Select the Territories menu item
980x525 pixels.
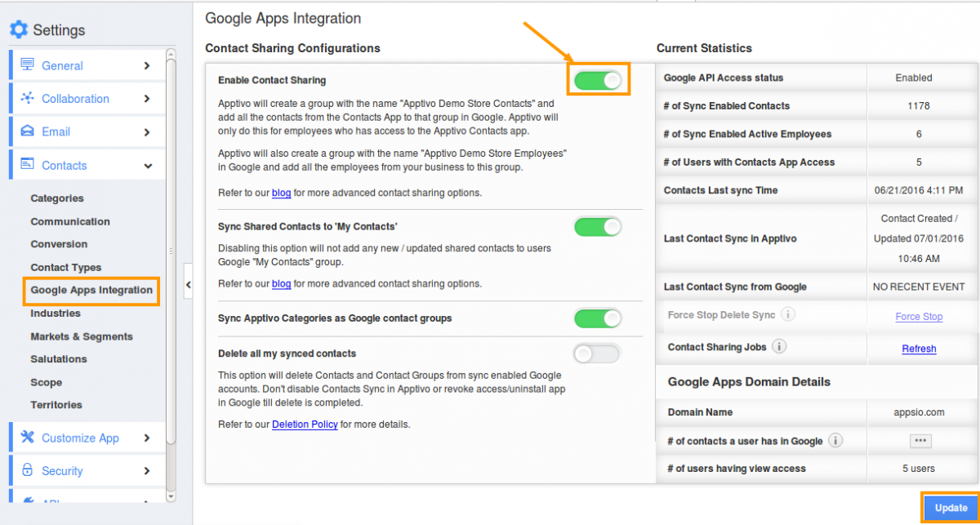coord(55,404)
